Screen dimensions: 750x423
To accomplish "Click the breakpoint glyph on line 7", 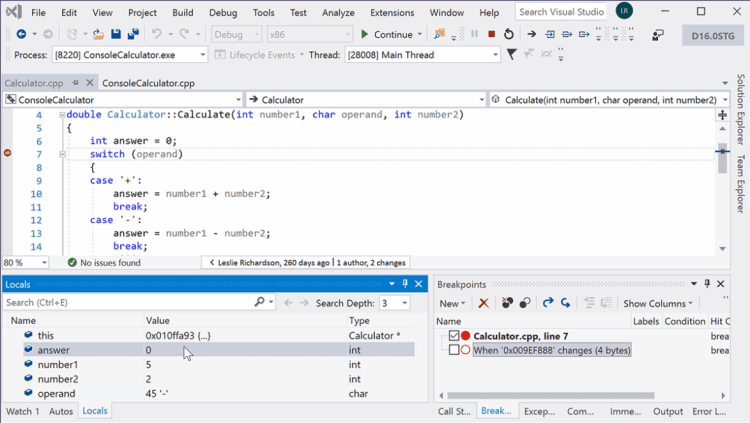I will pyautogui.click(x=7, y=153).
